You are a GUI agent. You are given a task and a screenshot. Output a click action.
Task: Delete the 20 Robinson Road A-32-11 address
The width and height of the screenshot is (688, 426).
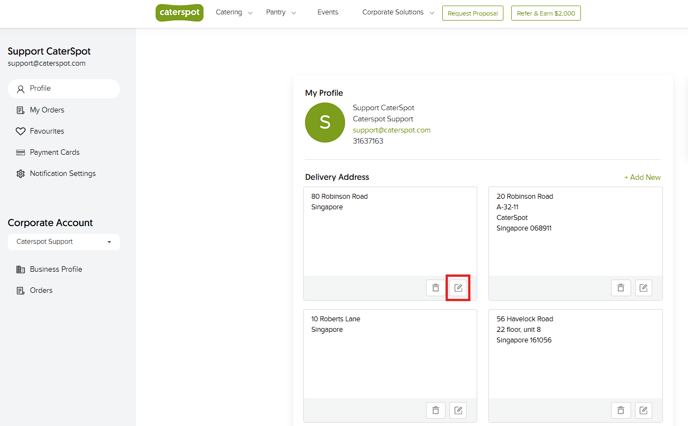pyautogui.click(x=620, y=288)
